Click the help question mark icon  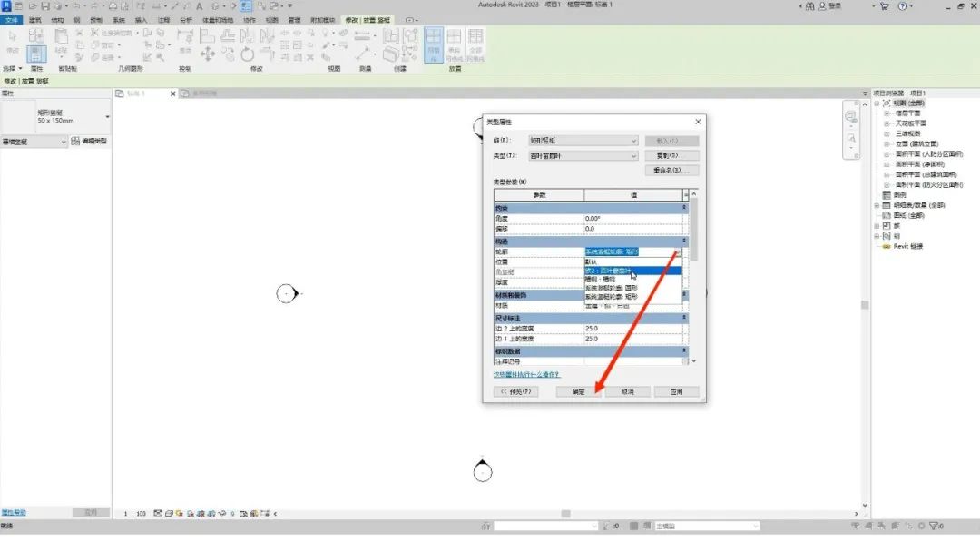902,6
